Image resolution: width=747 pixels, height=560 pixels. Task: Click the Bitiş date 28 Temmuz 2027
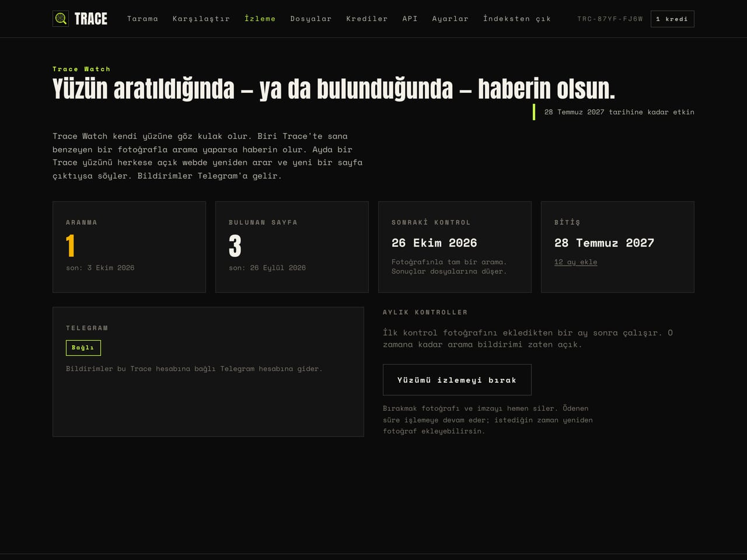604,243
